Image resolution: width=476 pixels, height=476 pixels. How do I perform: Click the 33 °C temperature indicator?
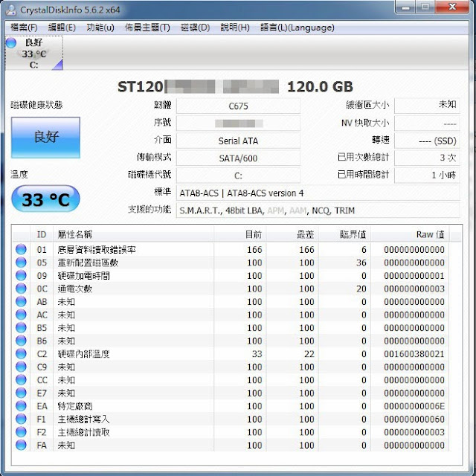(x=46, y=199)
